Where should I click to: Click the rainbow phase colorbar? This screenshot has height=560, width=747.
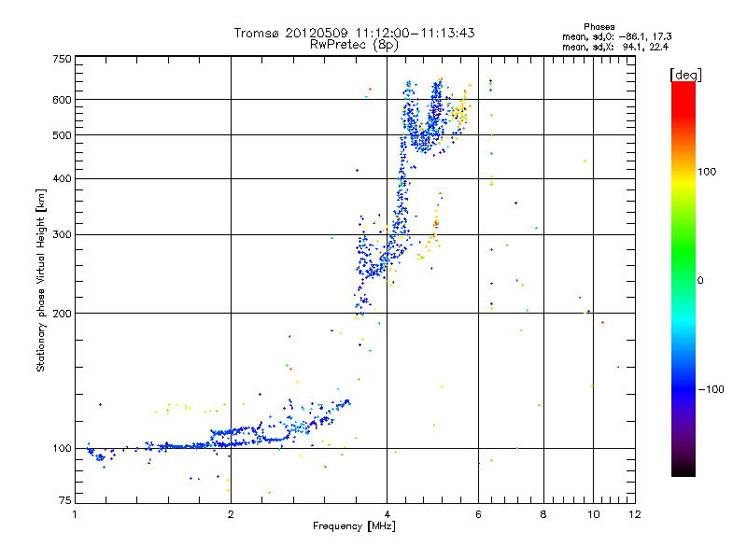pyautogui.click(x=684, y=279)
